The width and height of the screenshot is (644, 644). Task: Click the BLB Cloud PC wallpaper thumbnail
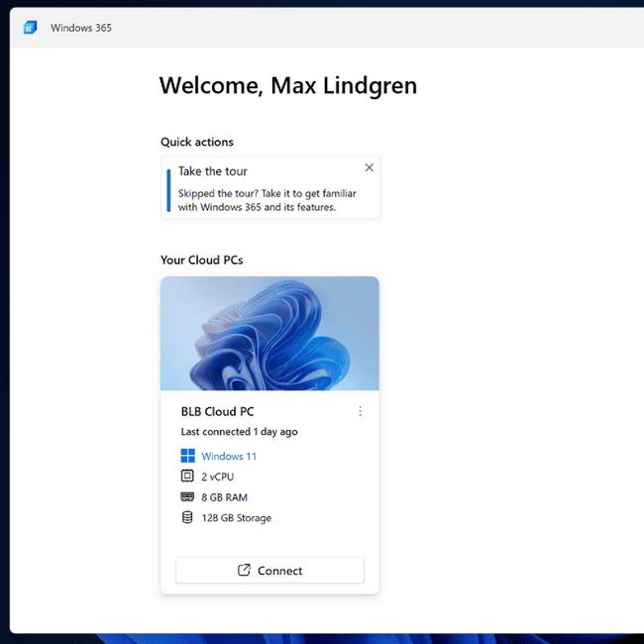(x=269, y=334)
